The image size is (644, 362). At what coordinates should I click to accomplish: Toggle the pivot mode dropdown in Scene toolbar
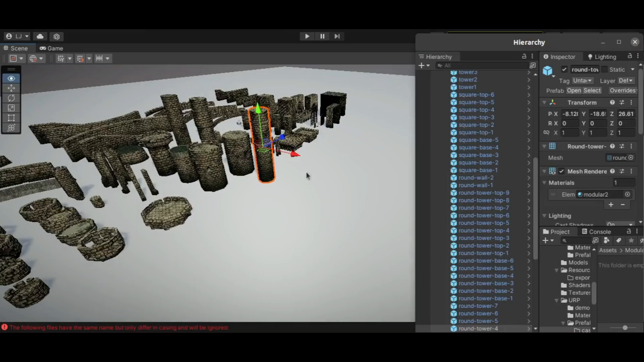click(x=16, y=58)
